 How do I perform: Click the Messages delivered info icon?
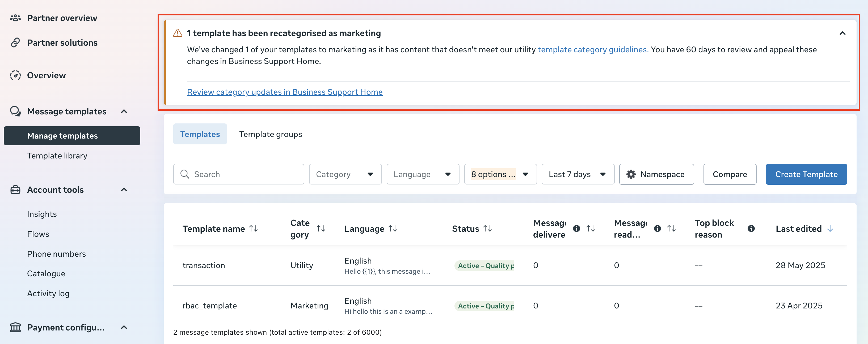(x=576, y=229)
